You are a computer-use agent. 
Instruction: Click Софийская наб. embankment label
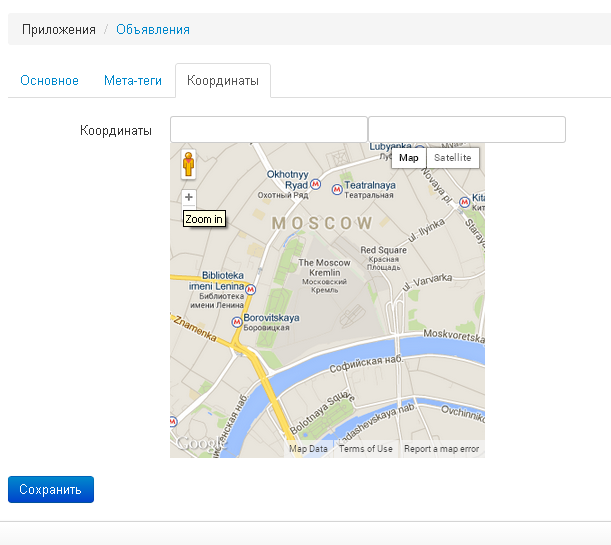[x=366, y=363]
